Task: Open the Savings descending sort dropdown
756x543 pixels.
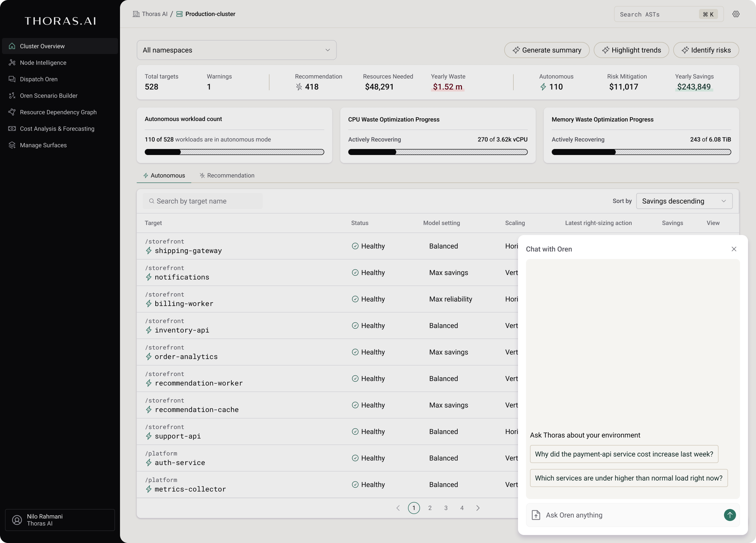Action: (x=684, y=201)
